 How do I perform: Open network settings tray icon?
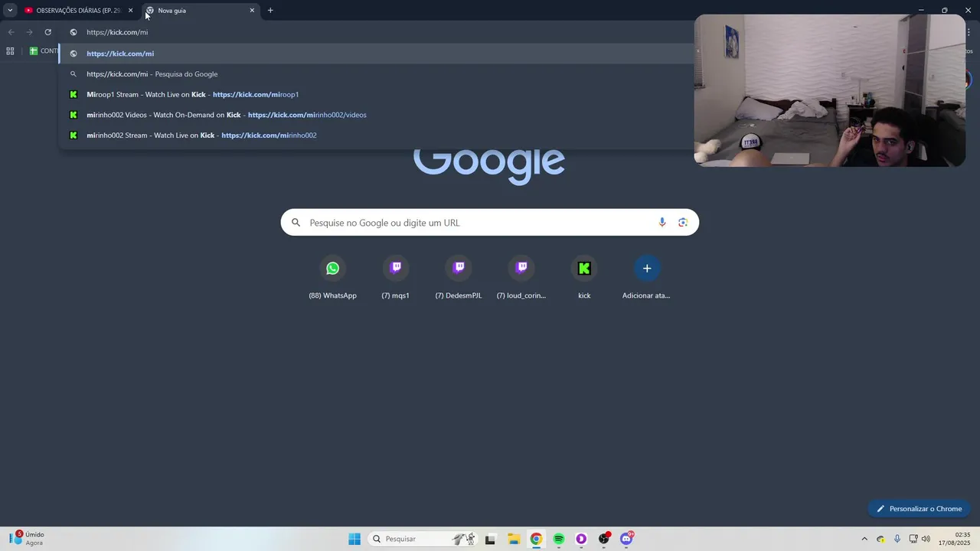[x=913, y=539]
